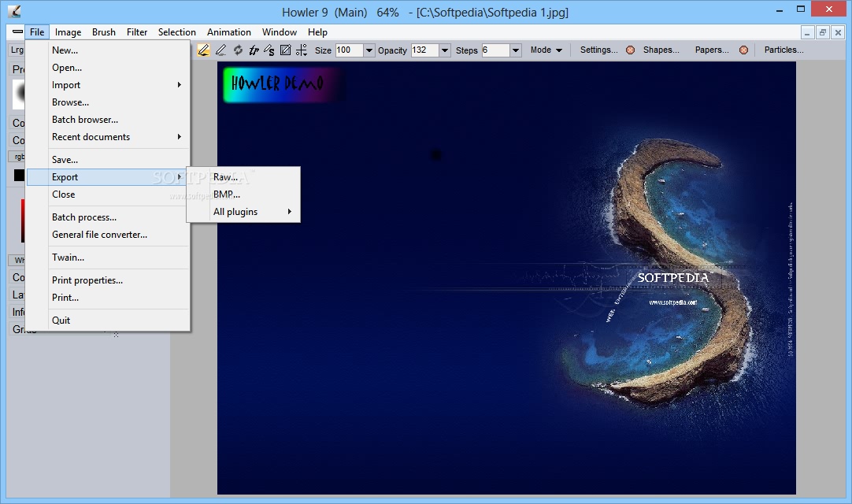The image size is (852, 504).
Task: Click the crosshair grid alignment icon
Action: [302, 50]
